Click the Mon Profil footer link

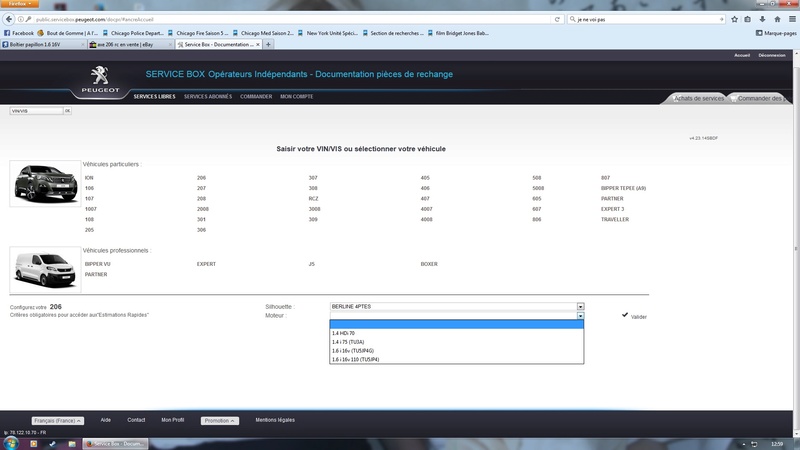(x=172, y=420)
